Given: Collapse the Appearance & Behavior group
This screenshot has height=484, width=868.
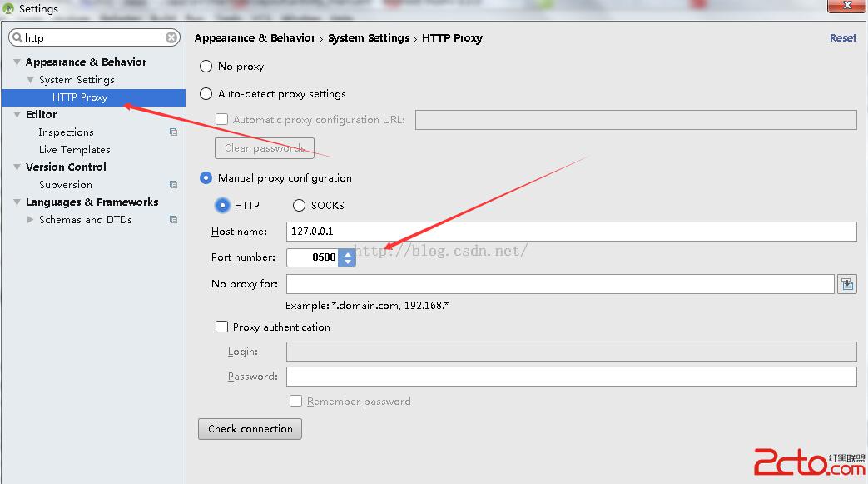Looking at the screenshot, I should pyautogui.click(x=17, y=62).
